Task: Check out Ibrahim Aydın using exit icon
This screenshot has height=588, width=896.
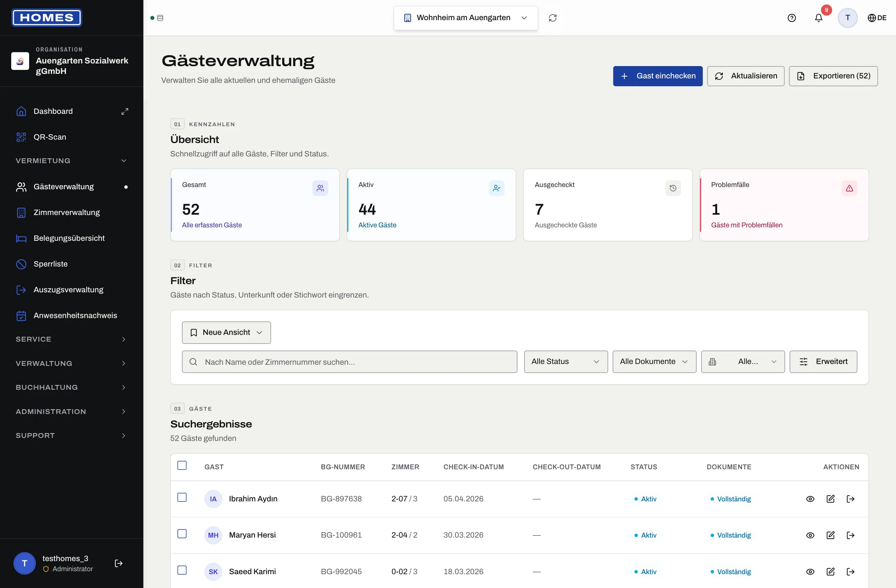Action: [850, 499]
